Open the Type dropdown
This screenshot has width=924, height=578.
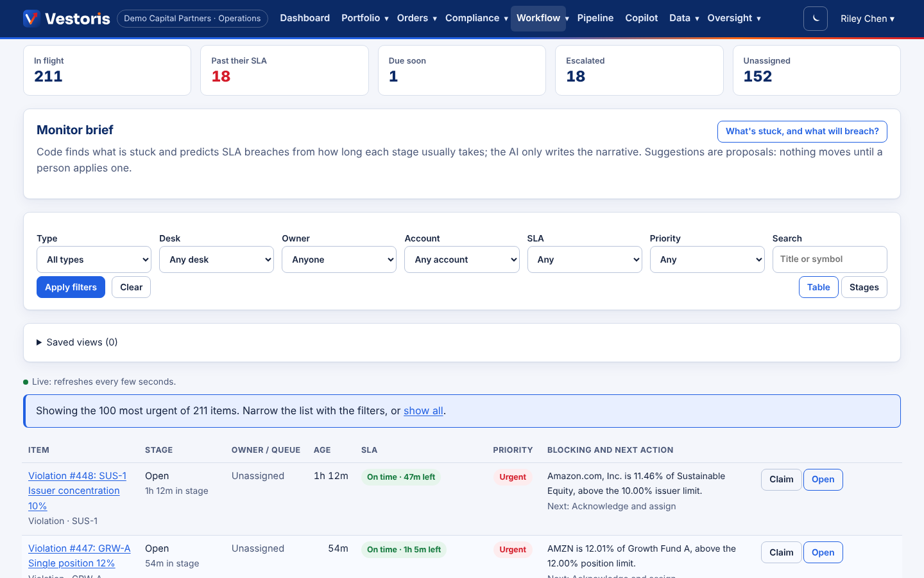[x=94, y=259]
